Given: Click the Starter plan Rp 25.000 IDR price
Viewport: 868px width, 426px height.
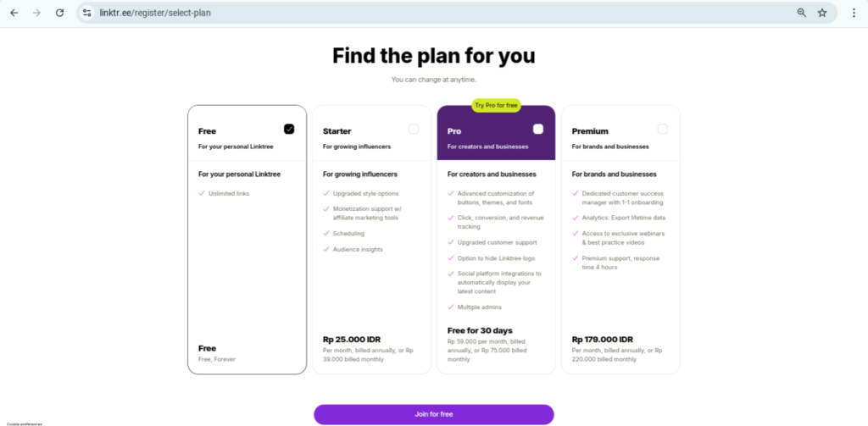Looking at the screenshot, I should coord(352,339).
